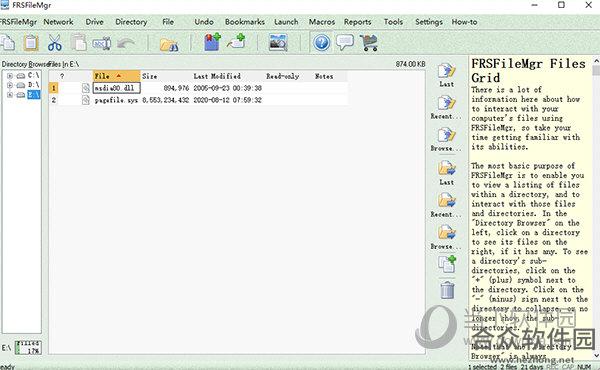Select the C:\ drive in tree
Image resolution: width=600 pixels, height=370 pixels.
[34, 75]
